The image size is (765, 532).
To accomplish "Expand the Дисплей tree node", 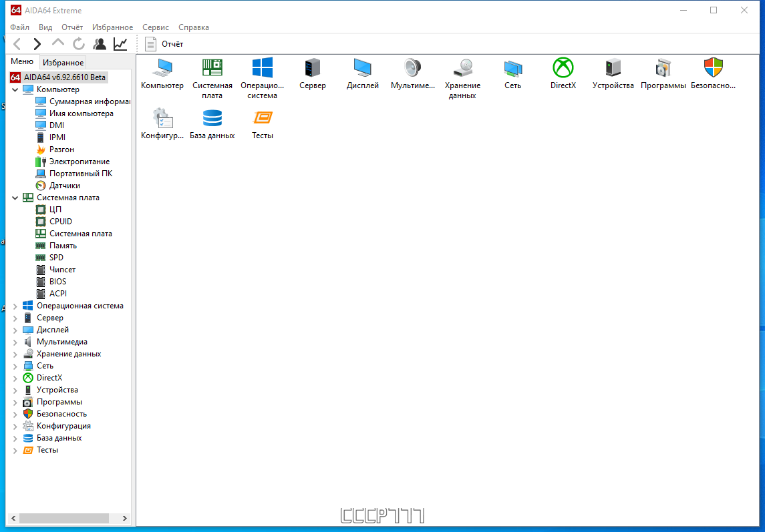I will coord(15,330).
